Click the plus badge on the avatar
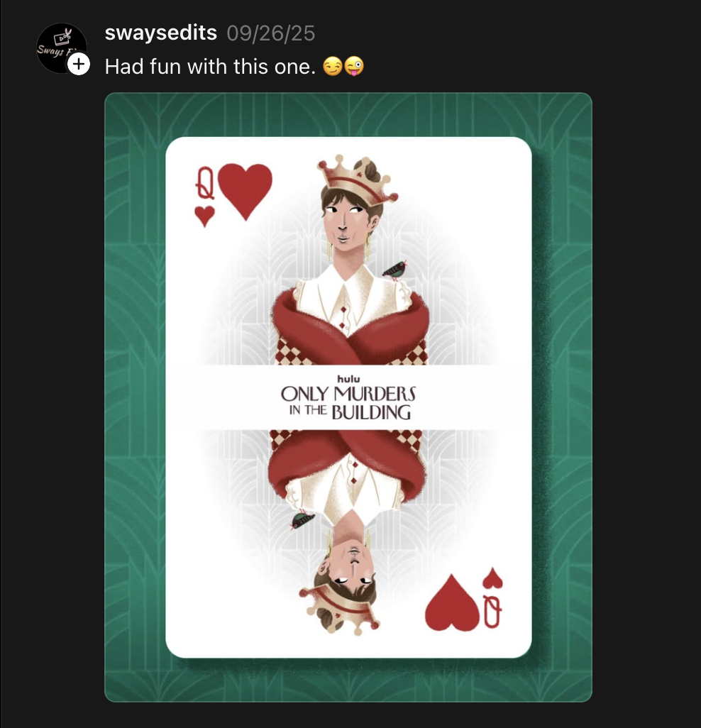701x728 pixels. pyautogui.click(x=79, y=64)
